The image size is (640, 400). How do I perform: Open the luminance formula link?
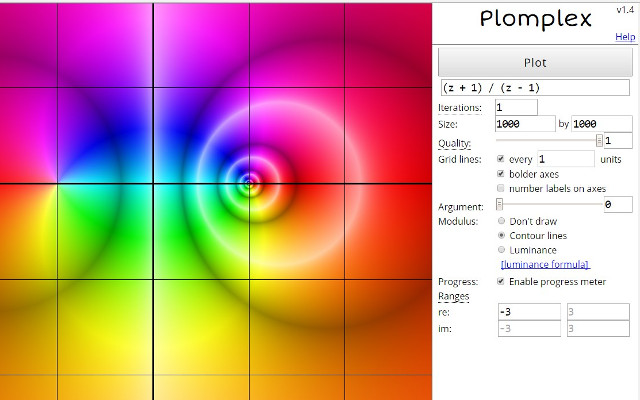(545, 264)
